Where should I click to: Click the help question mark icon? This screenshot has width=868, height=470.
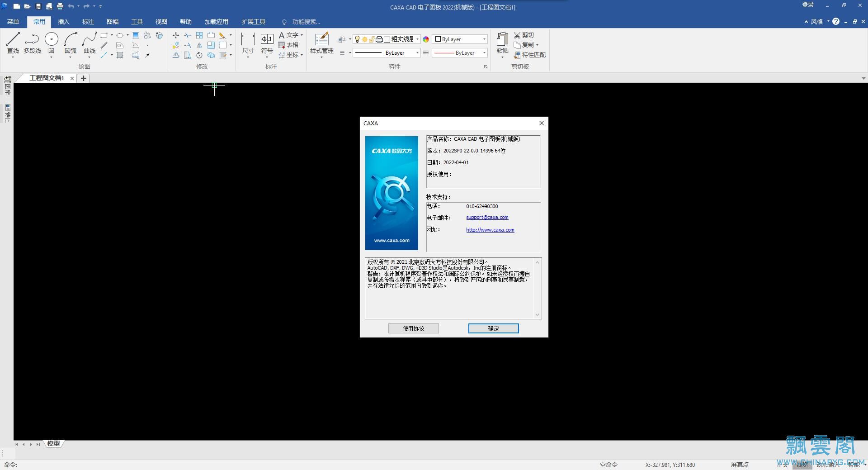(836, 21)
